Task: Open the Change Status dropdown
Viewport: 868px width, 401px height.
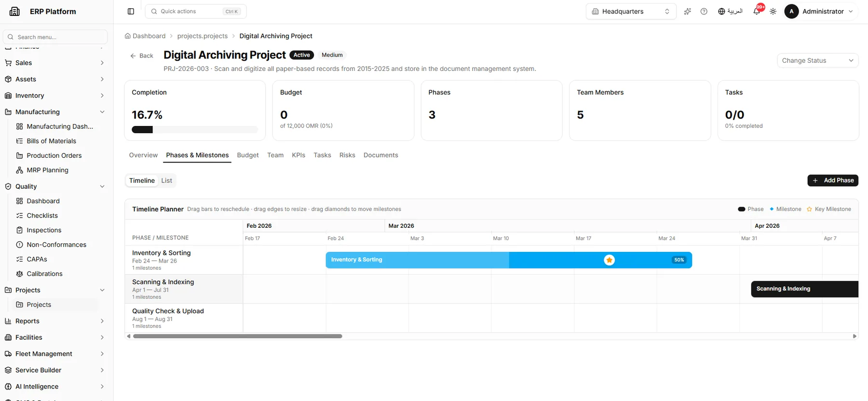Action: (818, 60)
